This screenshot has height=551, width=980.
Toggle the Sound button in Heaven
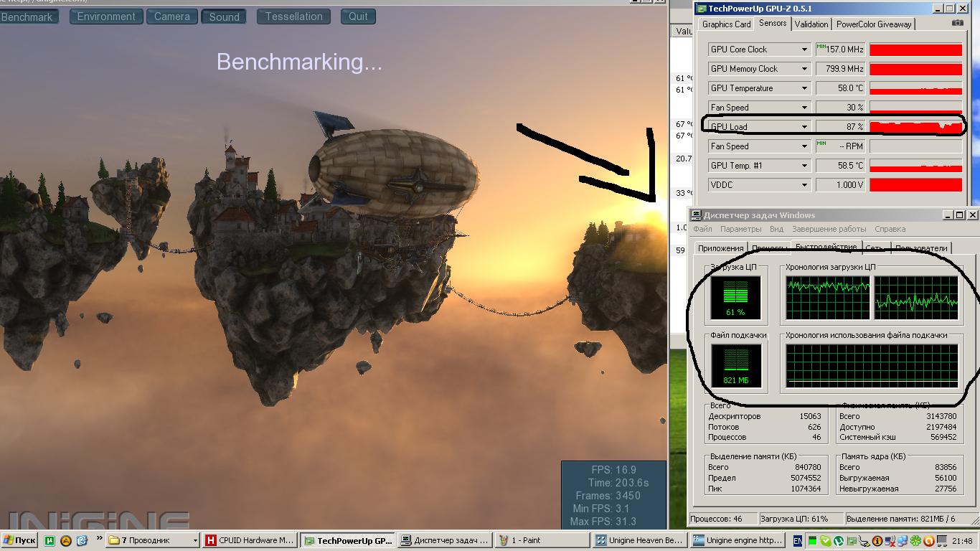pyautogui.click(x=224, y=17)
